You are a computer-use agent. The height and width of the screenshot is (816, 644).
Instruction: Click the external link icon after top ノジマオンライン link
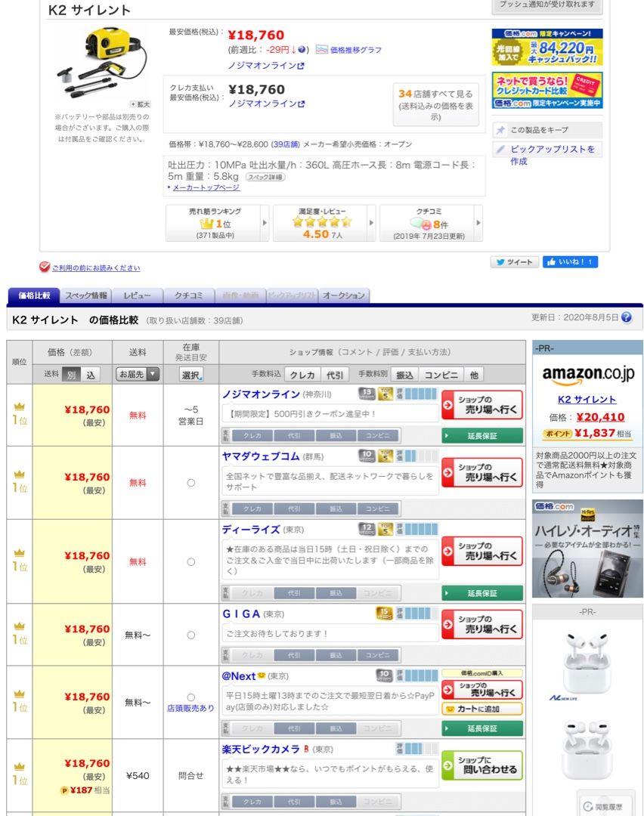pos(300,66)
